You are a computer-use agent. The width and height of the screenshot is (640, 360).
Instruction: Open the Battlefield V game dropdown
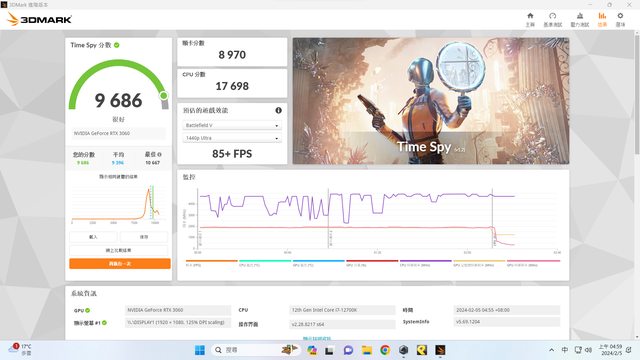[x=231, y=125]
